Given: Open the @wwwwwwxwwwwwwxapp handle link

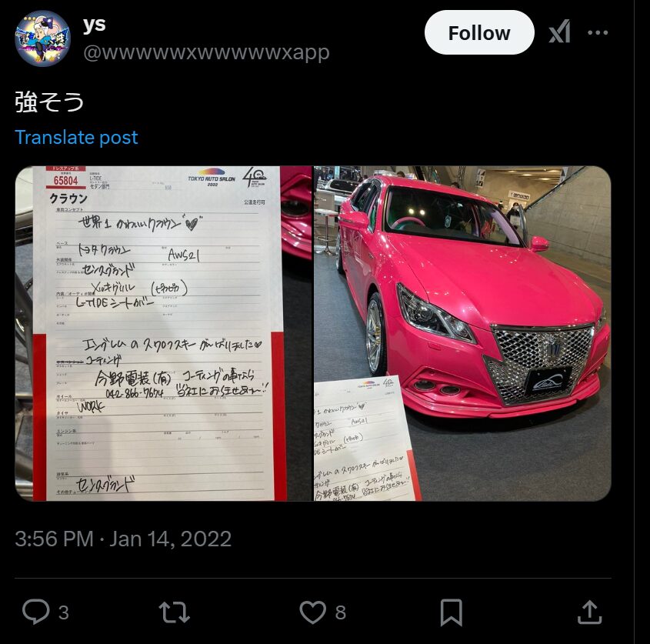Looking at the screenshot, I should pyautogui.click(x=206, y=52).
